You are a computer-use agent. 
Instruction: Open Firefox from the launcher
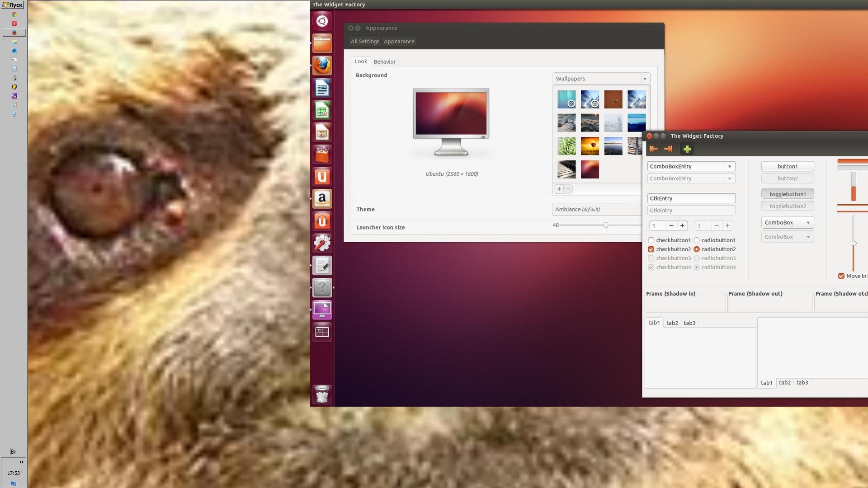coord(322,66)
